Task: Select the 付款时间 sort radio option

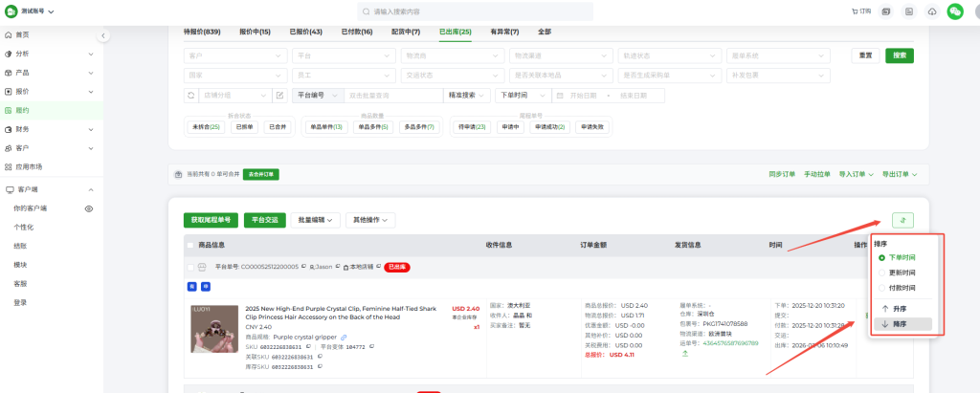Action: (x=882, y=287)
